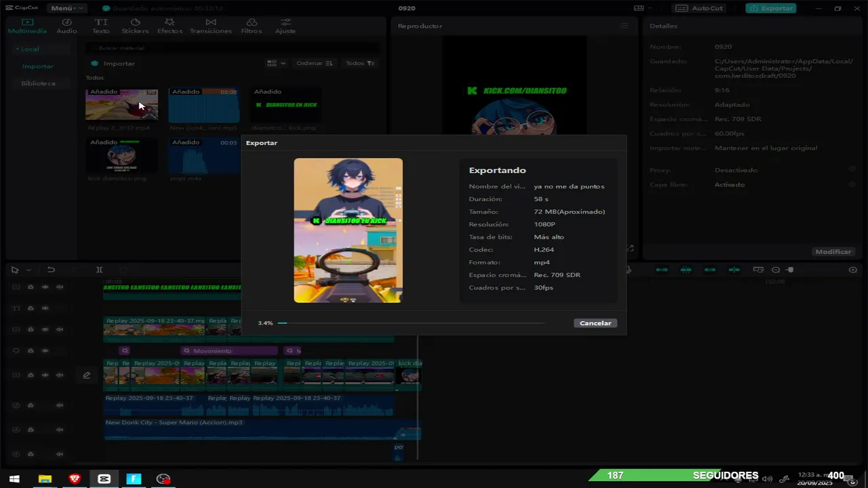Open the Efectos tab
The height and width of the screenshot is (488, 868).
[x=170, y=26]
